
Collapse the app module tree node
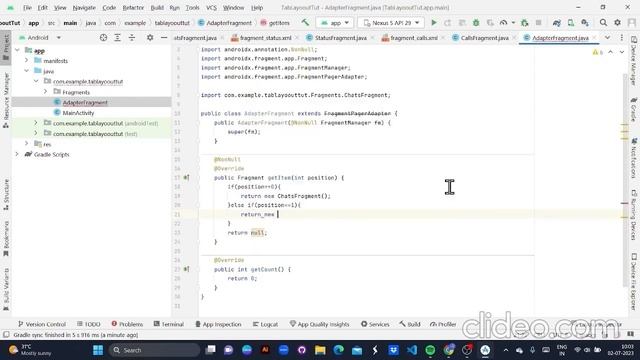(17, 50)
